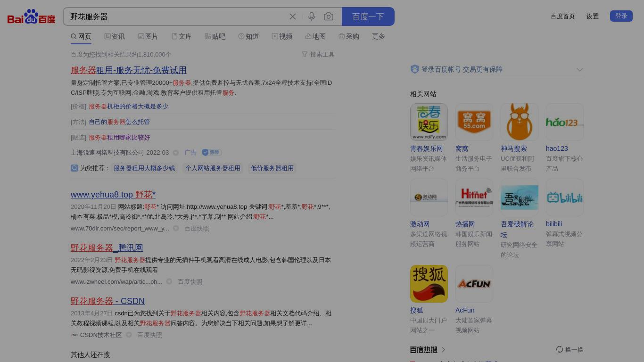Select suggestion 低价服务器租用

pyautogui.click(x=272, y=168)
